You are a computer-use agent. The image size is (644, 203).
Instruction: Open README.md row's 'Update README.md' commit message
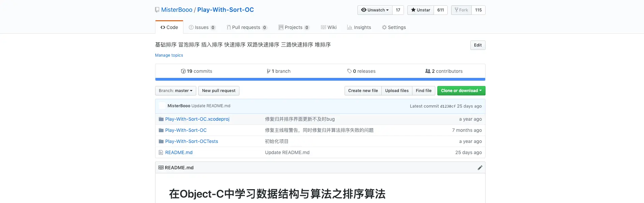287,152
